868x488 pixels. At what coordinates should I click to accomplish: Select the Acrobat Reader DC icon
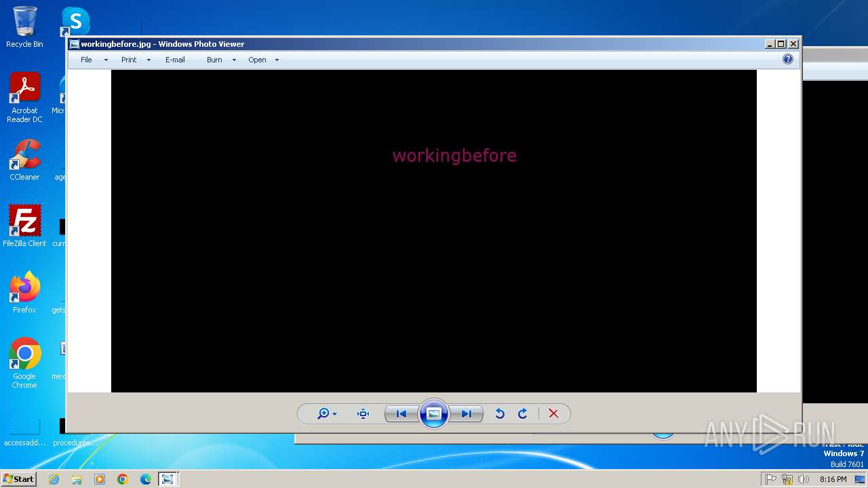(24, 98)
